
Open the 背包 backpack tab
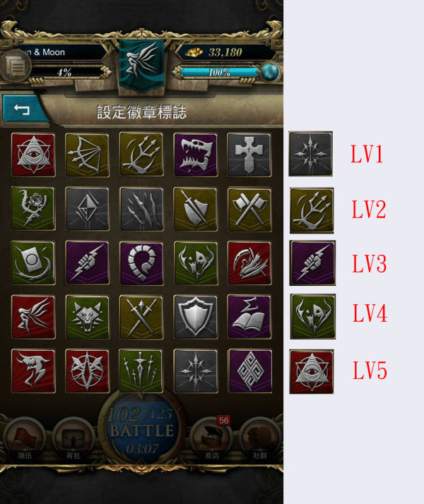(73, 439)
